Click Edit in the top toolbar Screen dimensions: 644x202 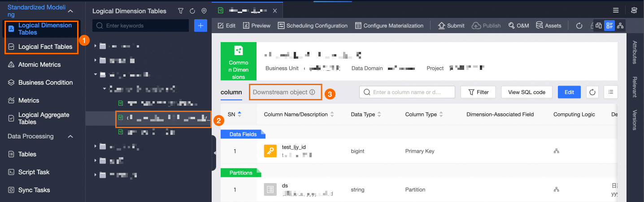pyautogui.click(x=226, y=26)
